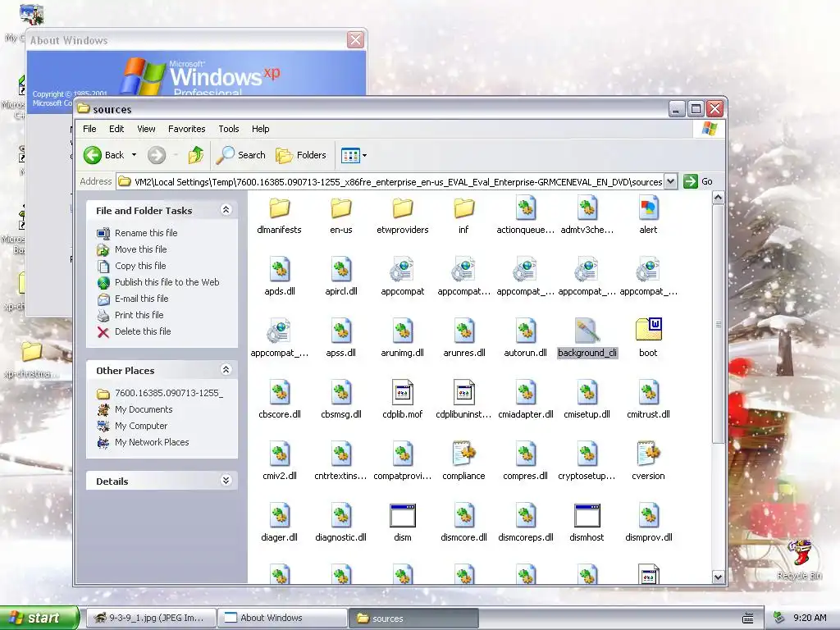The width and height of the screenshot is (840, 630).
Task: Select the arunimg.dll file
Action: pos(402,339)
